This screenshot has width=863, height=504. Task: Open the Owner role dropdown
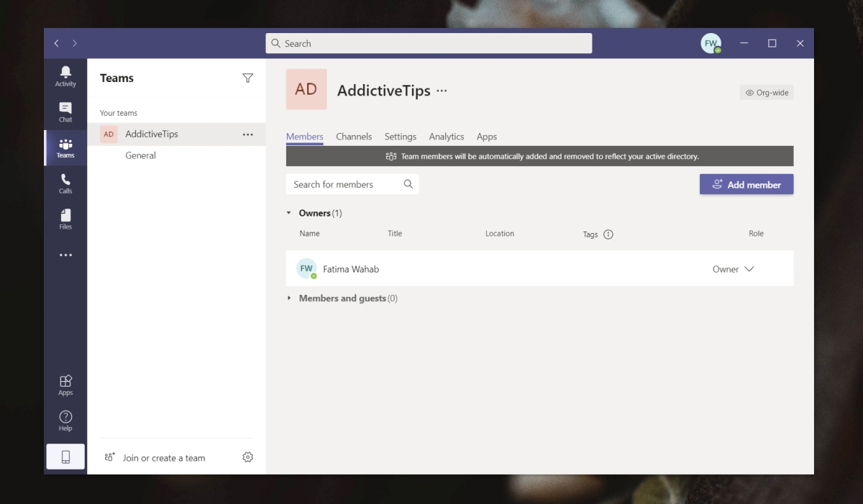[x=734, y=269]
